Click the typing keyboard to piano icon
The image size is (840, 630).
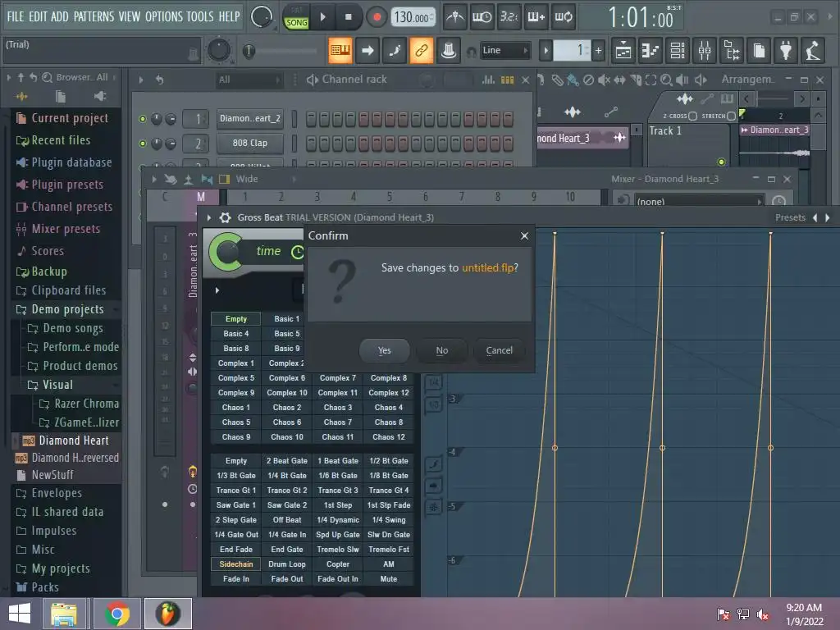(340, 50)
